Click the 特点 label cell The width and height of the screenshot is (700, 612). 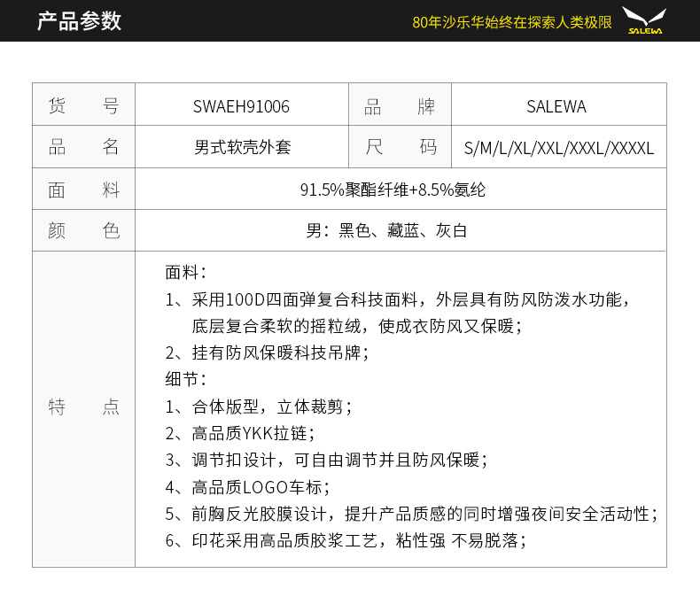[83, 409]
